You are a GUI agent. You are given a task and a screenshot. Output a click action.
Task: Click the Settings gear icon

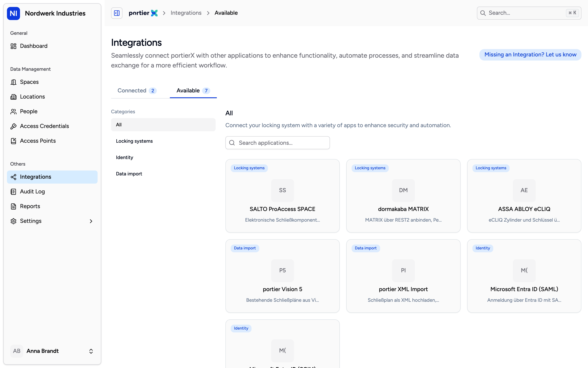point(13,221)
